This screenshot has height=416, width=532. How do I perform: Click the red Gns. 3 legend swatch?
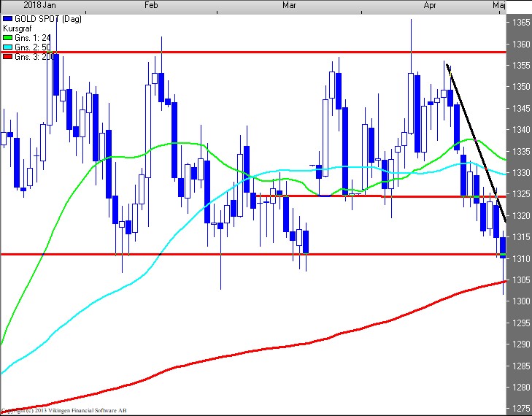point(7,57)
